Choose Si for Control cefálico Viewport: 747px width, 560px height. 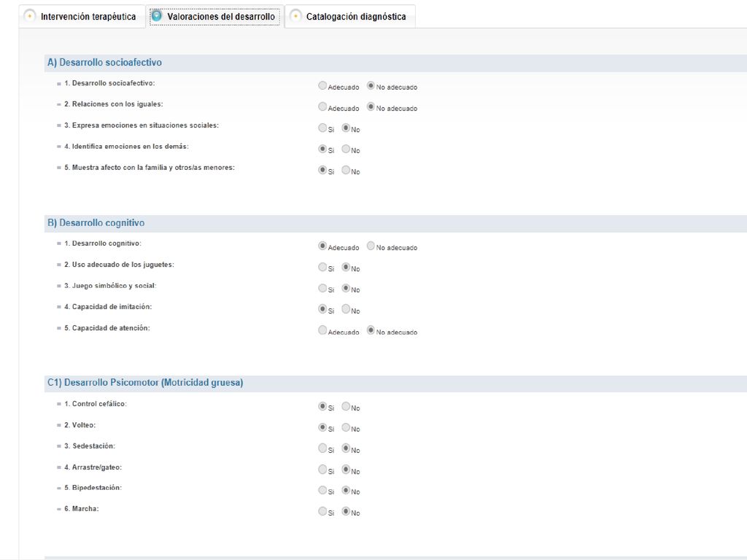click(x=322, y=407)
